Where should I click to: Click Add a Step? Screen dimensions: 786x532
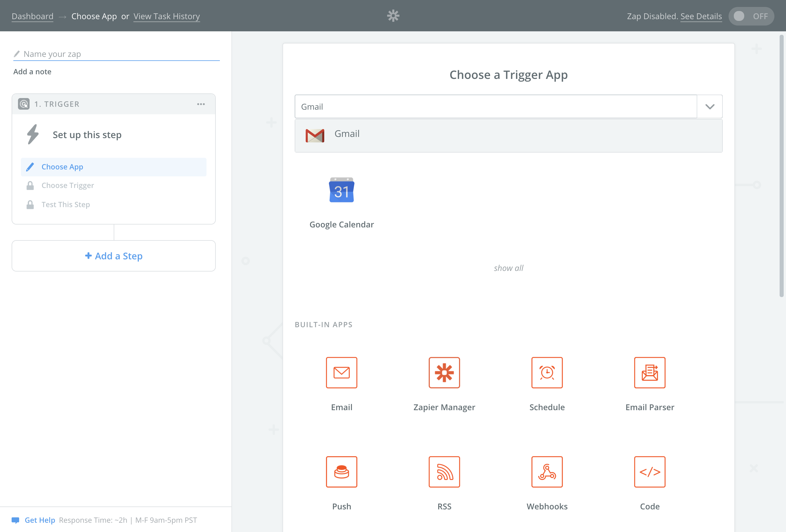pos(114,256)
